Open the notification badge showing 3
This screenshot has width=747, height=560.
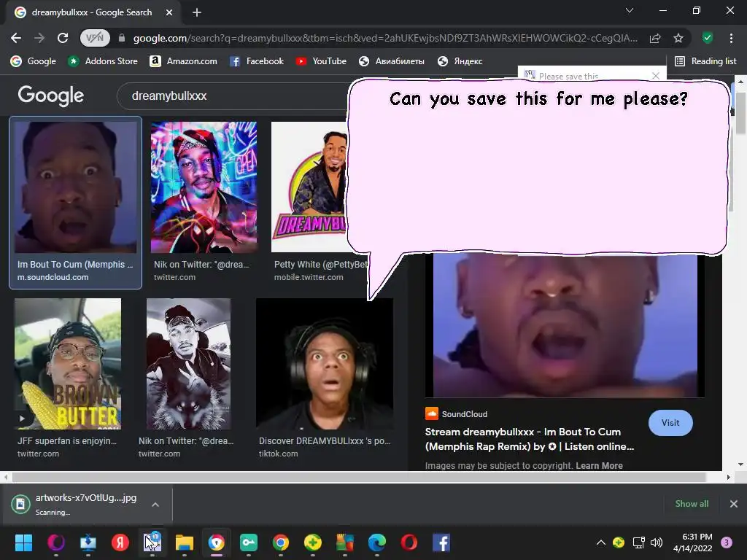point(727,542)
